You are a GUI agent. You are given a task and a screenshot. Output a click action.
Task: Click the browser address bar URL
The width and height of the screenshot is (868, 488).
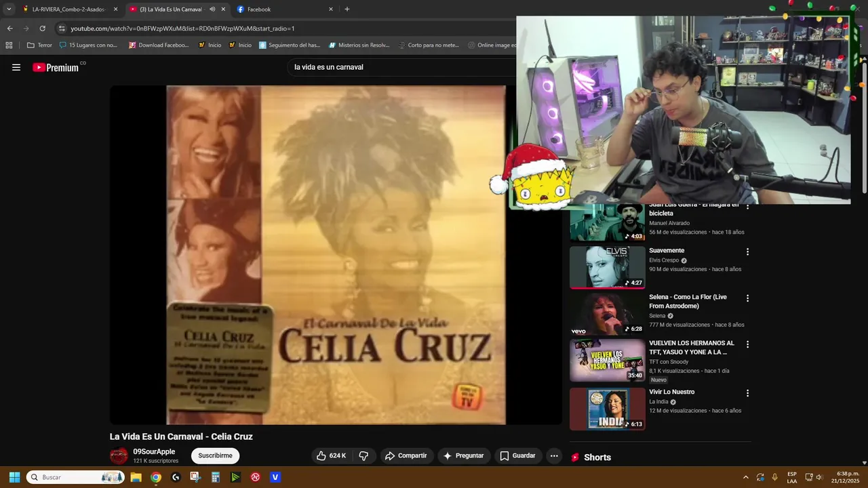pos(182,28)
